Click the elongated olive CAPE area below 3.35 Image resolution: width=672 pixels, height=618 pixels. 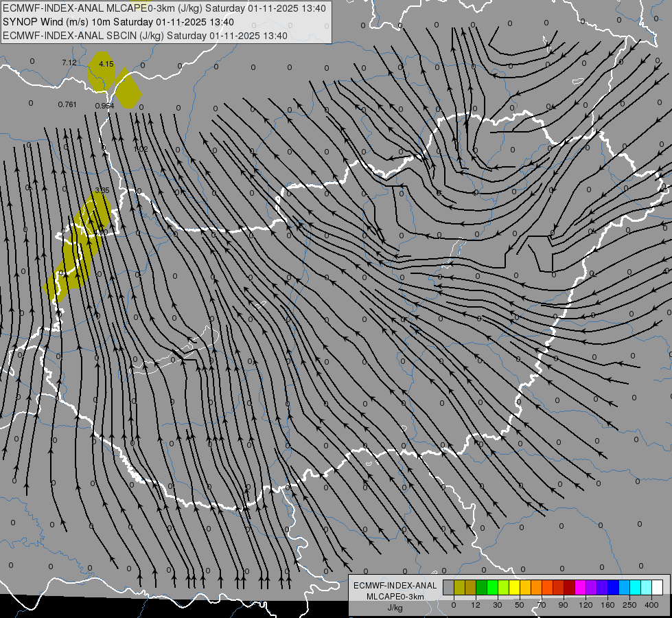point(77,247)
